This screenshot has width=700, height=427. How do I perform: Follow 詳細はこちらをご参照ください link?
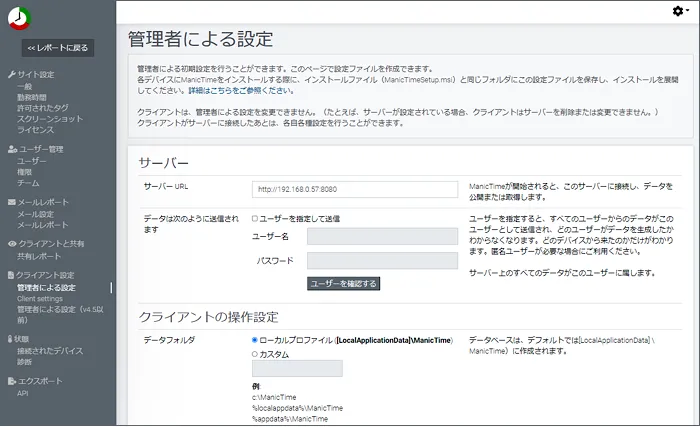(x=240, y=91)
